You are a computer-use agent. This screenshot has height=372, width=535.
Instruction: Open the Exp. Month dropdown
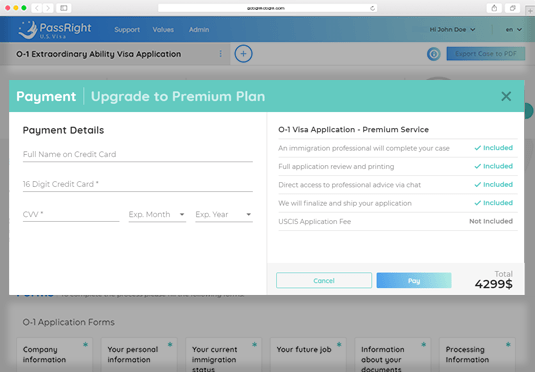157,215
